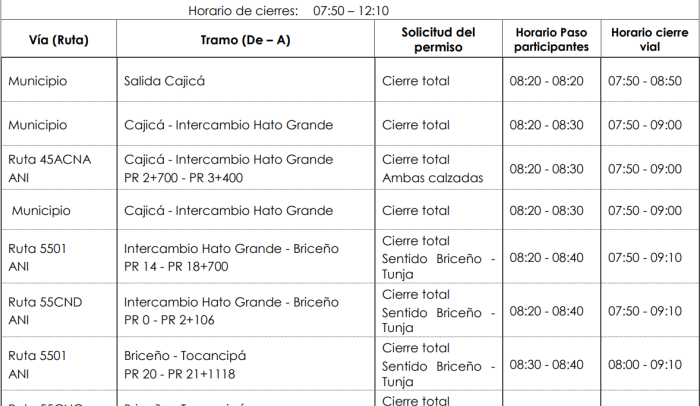This screenshot has height=406, width=700.
Task: Select the 'PR 20 - PR 21+1118' text
Action: [x=179, y=374]
